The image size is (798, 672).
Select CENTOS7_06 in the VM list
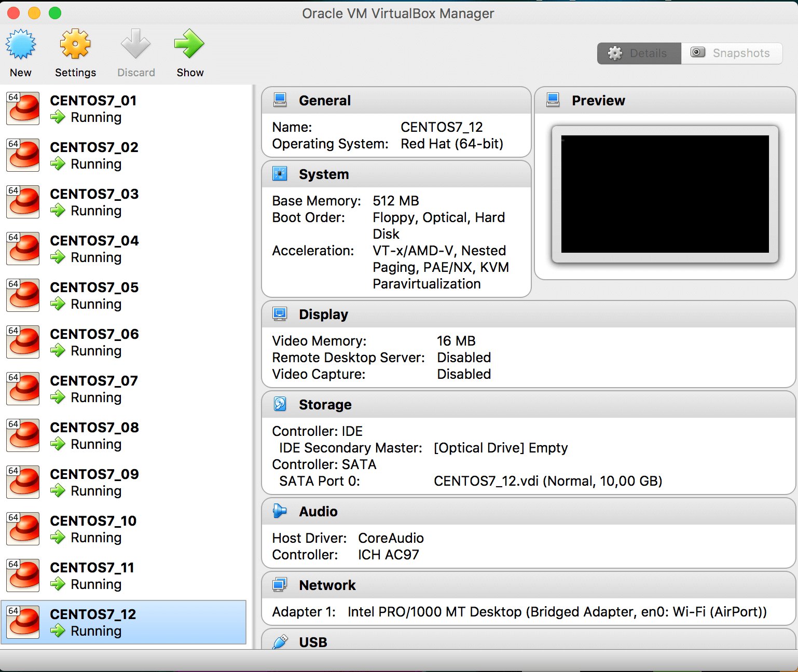[123, 342]
